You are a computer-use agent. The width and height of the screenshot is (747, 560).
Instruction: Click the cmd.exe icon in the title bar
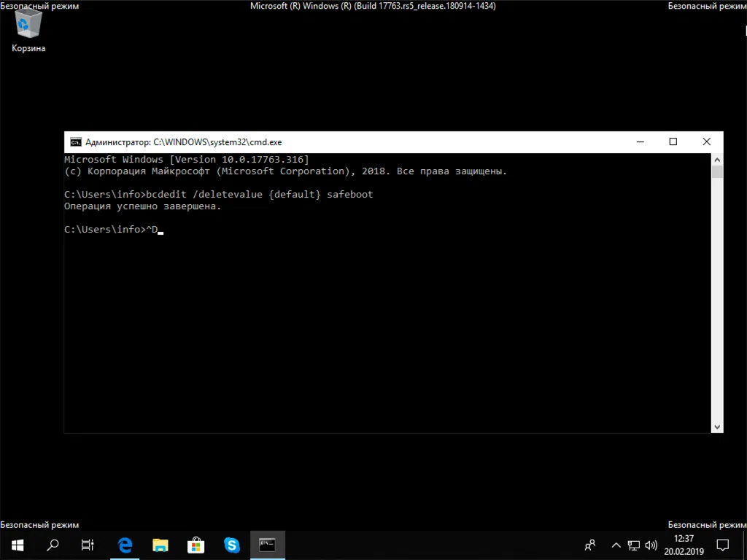[x=76, y=141]
